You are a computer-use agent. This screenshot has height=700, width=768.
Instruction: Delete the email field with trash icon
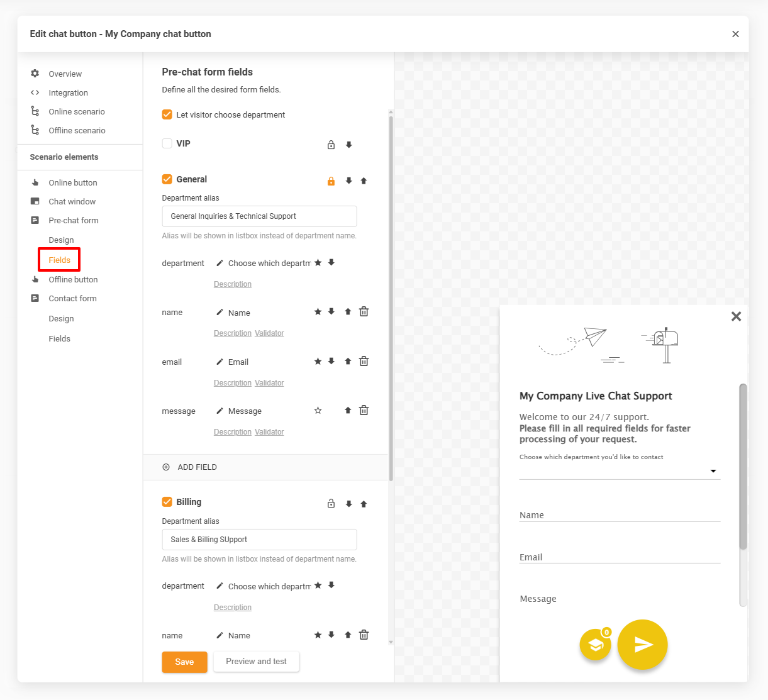pos(364,361)
